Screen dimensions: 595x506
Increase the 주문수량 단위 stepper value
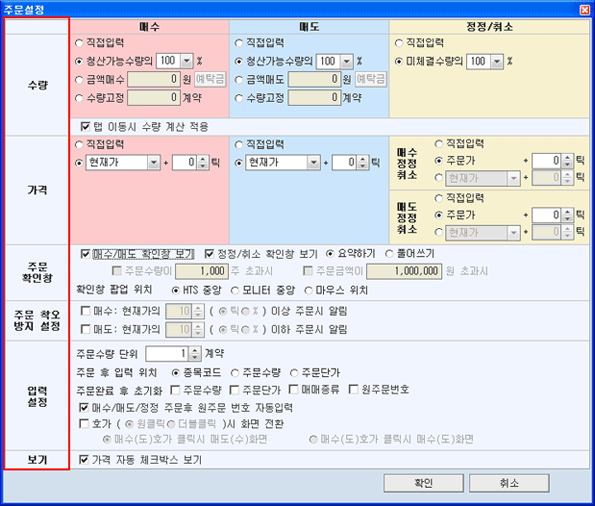(195, 351)
